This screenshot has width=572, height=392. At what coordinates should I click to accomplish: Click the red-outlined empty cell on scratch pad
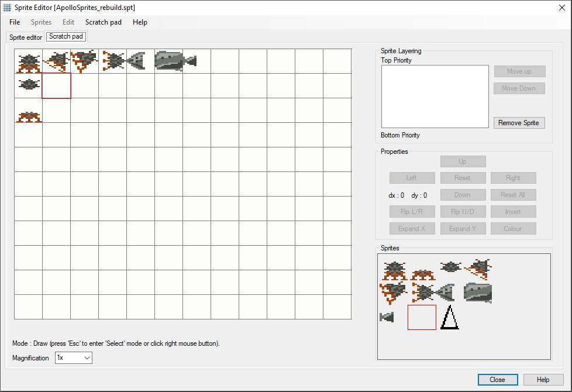point(57,86)
